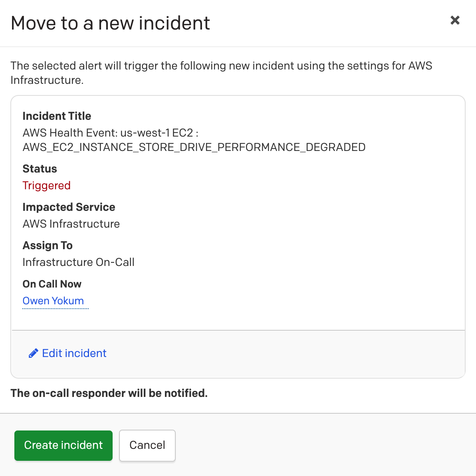Click the Assign To label
This screenshot has height=476, width=476.
point(48,245)
